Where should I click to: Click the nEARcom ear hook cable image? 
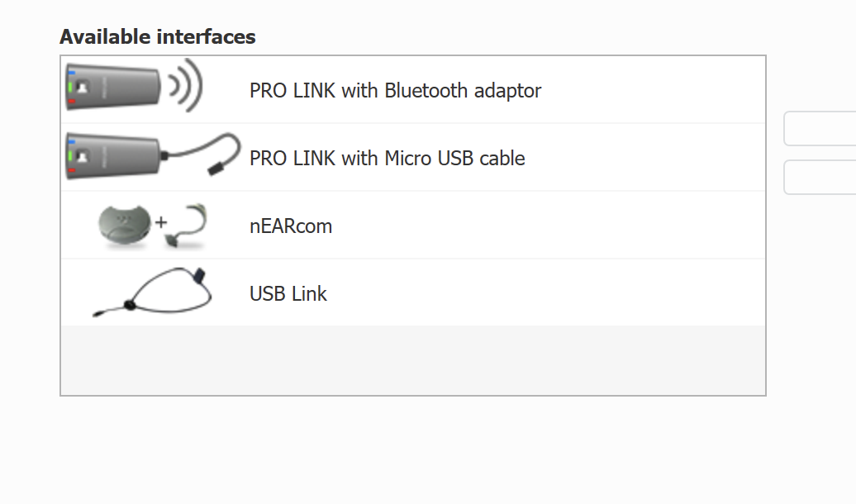coord(188,226)
